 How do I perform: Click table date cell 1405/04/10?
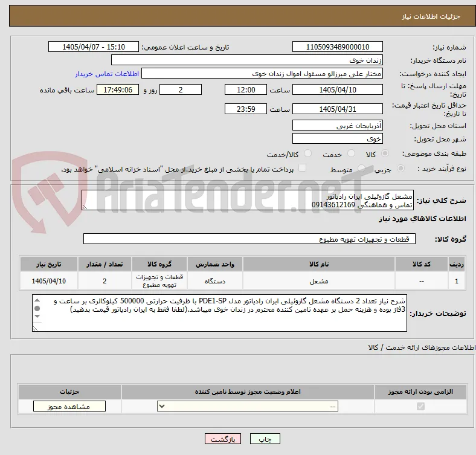(x=49, y=281)
